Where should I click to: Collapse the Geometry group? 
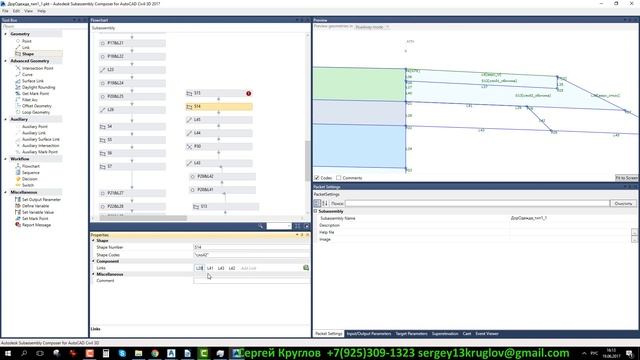[x=5, y=34]
